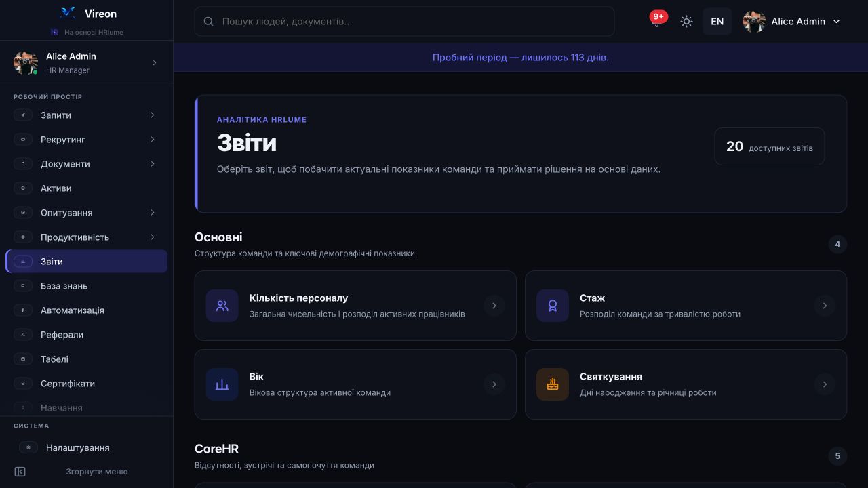868x488 pixels.
Task: Click the people icon on Кількість персоналу
Action: [222, 306]
